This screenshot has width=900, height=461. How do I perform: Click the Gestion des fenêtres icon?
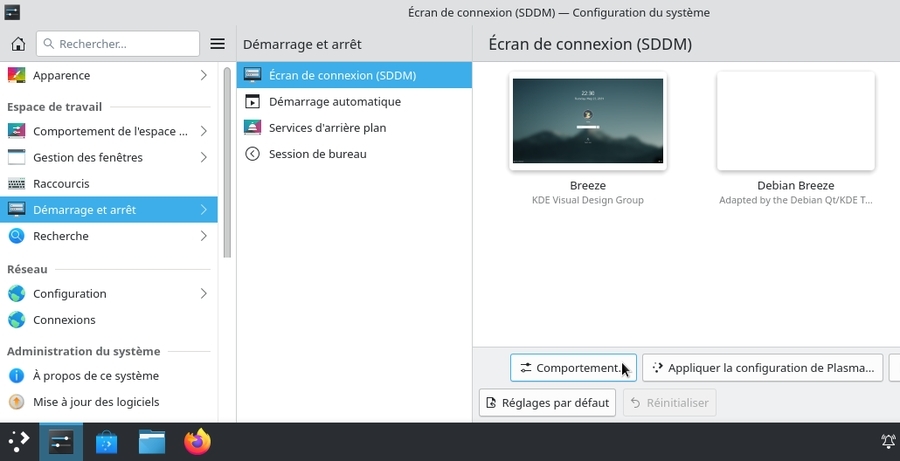click(17, 157)
